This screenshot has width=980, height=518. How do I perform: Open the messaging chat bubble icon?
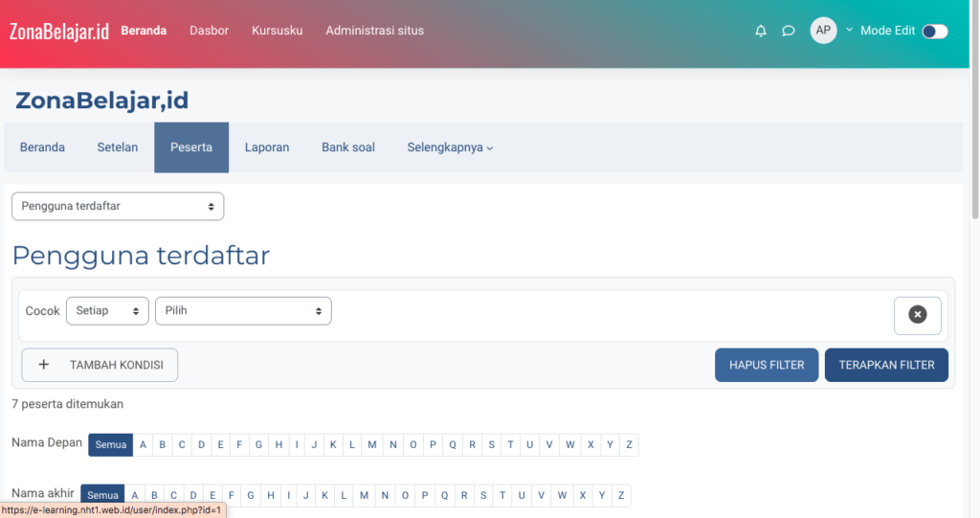click(789, 31)
